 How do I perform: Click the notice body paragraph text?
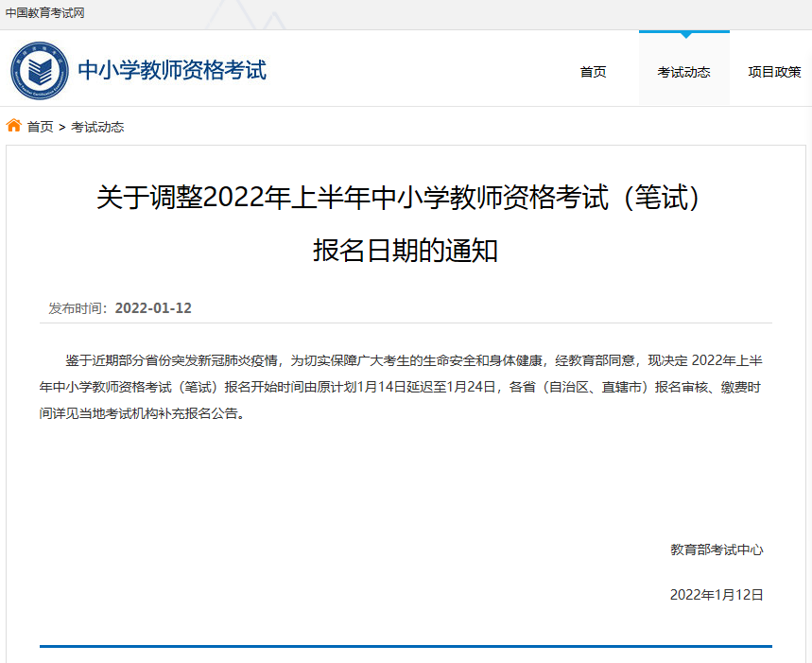pyautogui.click(x=405, y=387)
